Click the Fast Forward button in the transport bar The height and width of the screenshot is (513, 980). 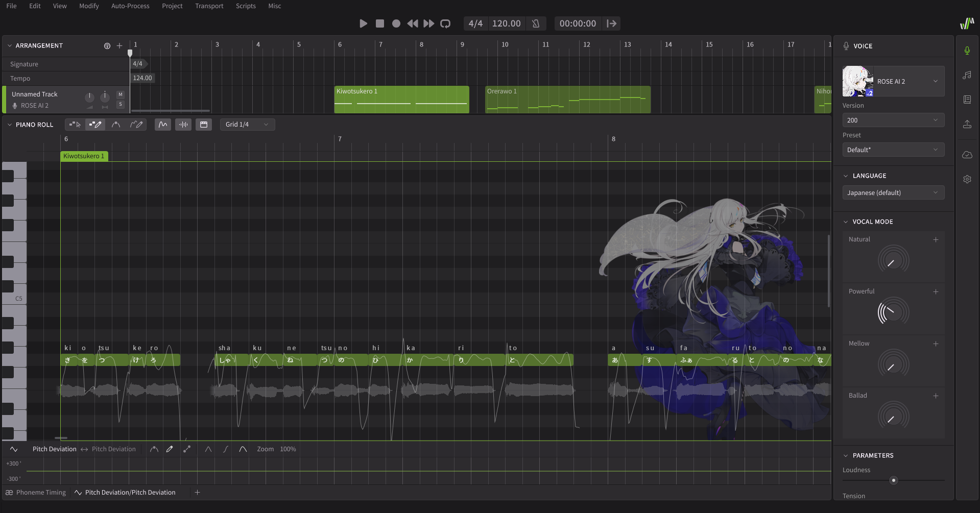429,23
